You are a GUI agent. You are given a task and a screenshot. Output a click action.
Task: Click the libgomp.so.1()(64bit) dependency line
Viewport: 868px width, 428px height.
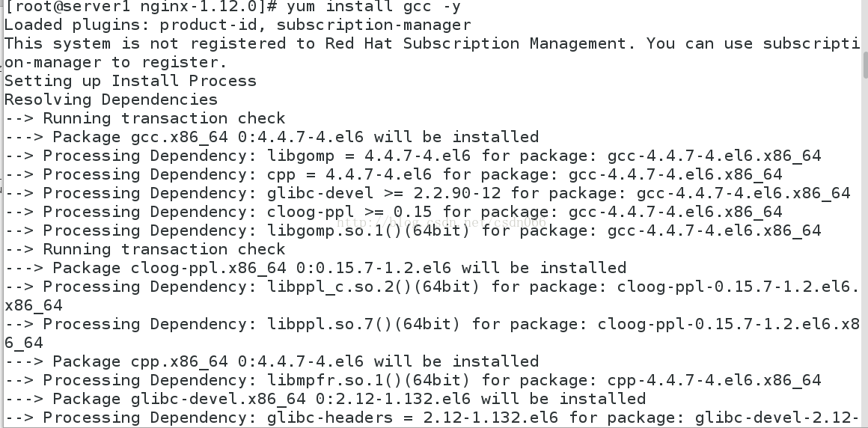tap(413, 231)
